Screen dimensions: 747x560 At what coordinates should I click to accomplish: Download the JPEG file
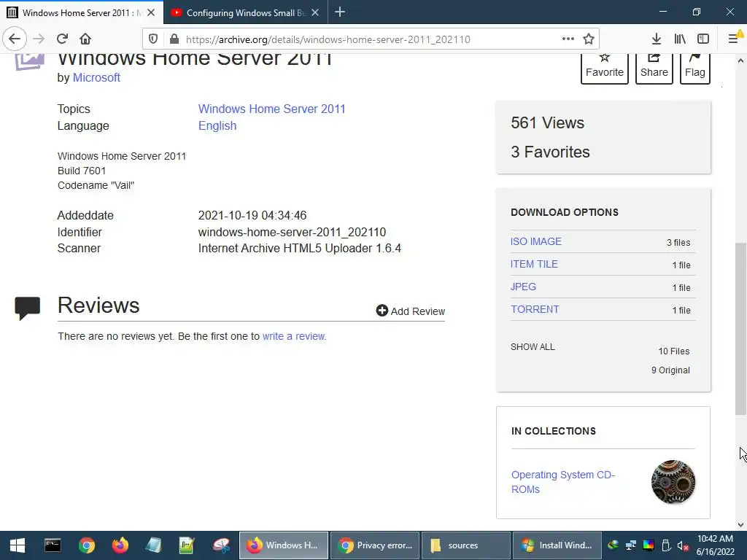point(523,287)
